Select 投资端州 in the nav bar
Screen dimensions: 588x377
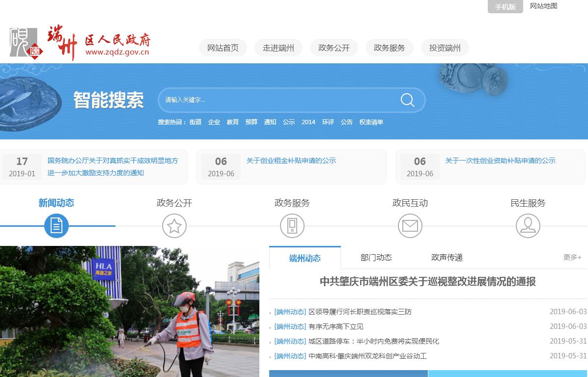pyautogui.click(x=445, y=48)
